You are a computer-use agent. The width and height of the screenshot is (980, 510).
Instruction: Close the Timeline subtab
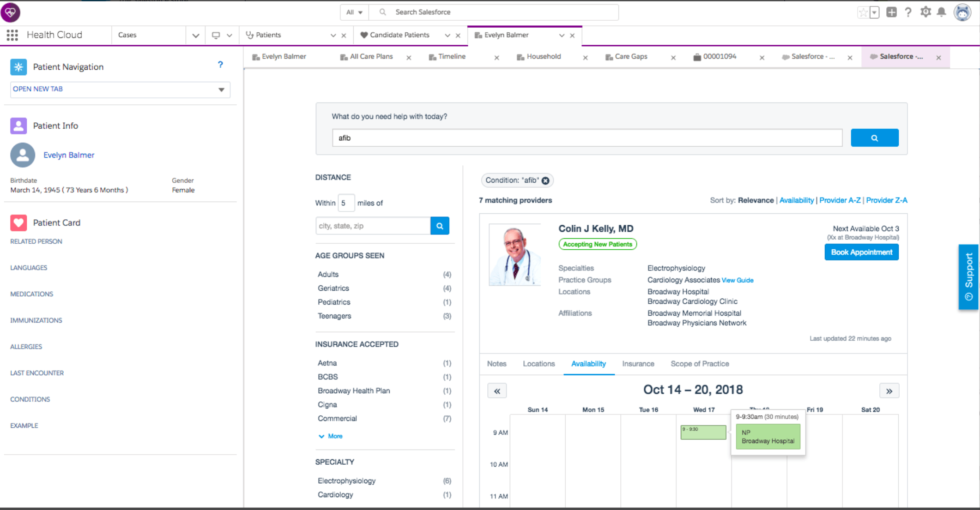pos(496,58)
